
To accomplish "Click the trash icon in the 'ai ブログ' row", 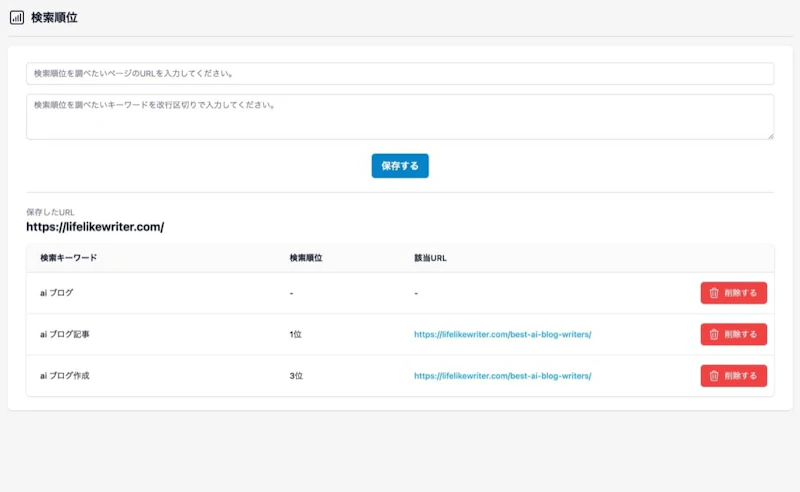I will (714, 293).
